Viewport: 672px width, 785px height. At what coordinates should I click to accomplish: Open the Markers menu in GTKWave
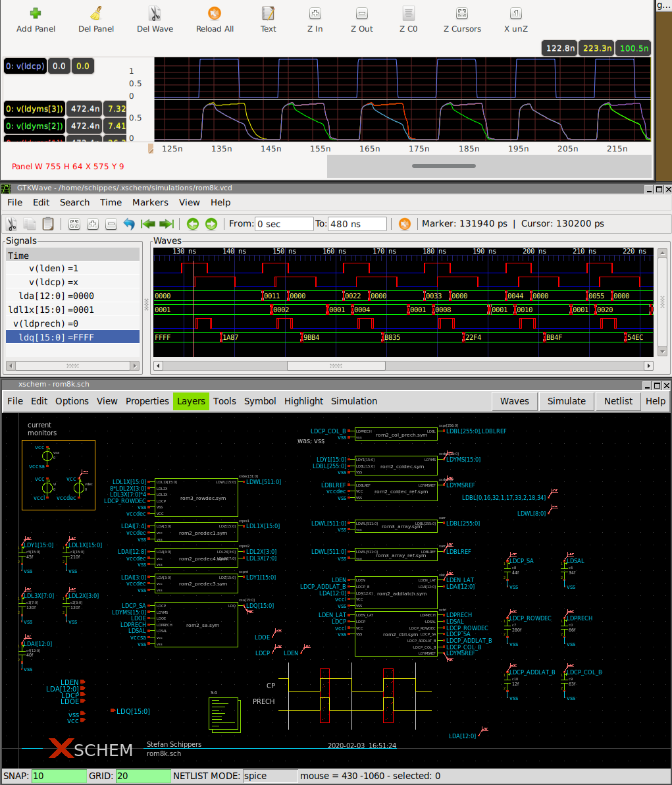pos(150,202)
